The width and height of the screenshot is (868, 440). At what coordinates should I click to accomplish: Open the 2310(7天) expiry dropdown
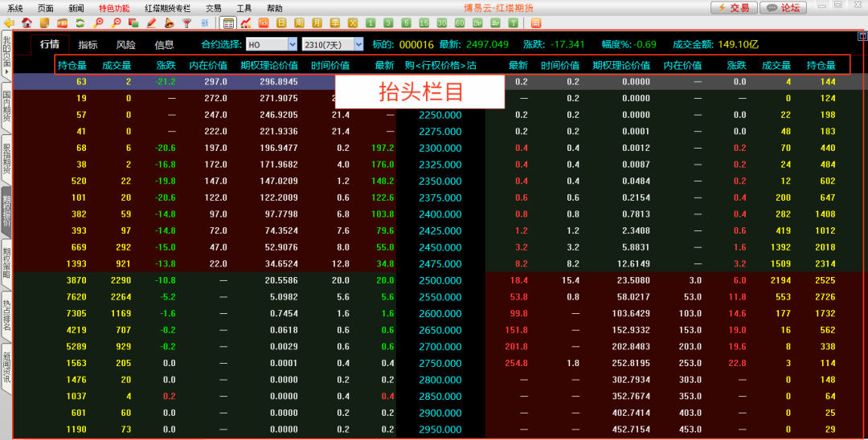click(358, 44)
